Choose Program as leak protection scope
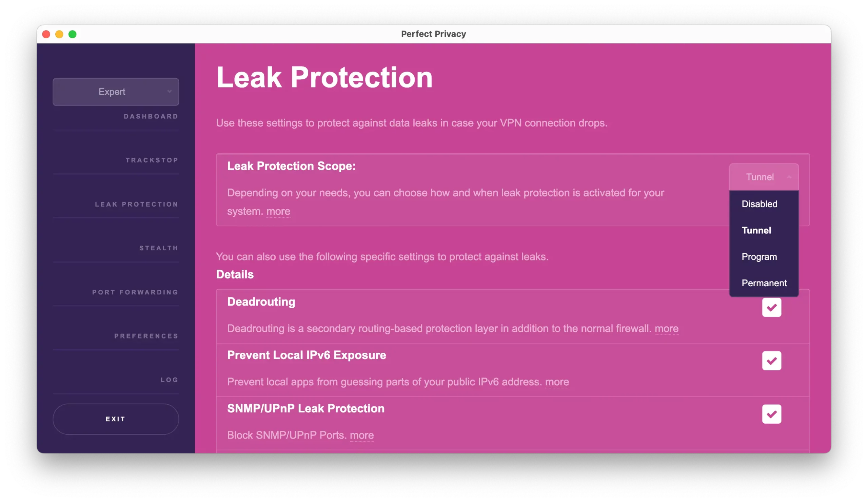 759,256
